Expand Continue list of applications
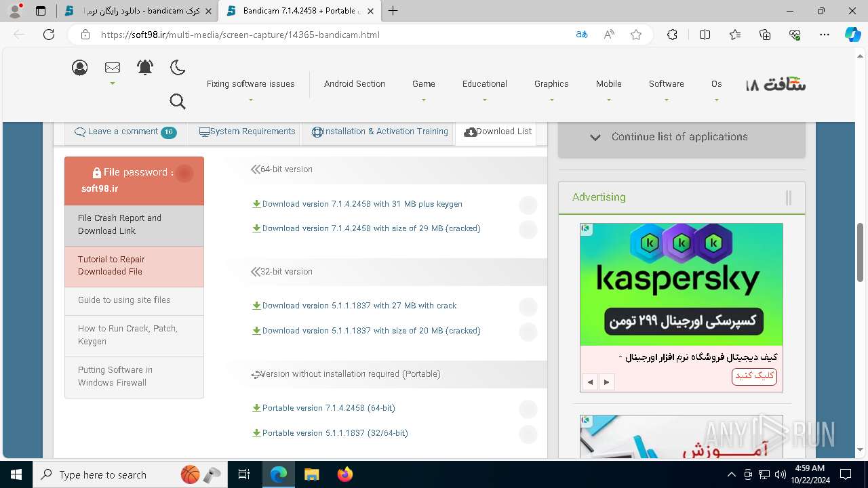The width and height of the screenshot is (868, 488). [682, 137]
